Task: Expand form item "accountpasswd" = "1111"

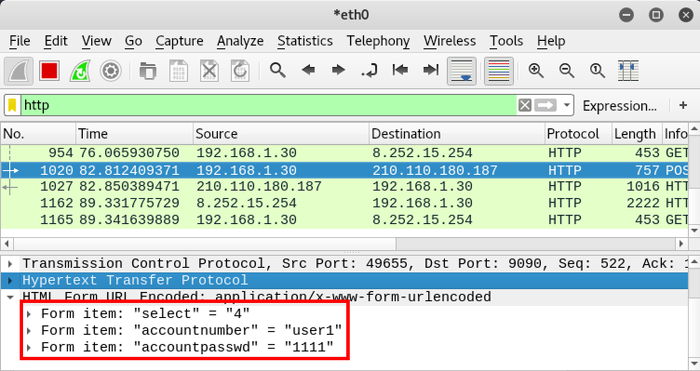Action: [29, 347]
